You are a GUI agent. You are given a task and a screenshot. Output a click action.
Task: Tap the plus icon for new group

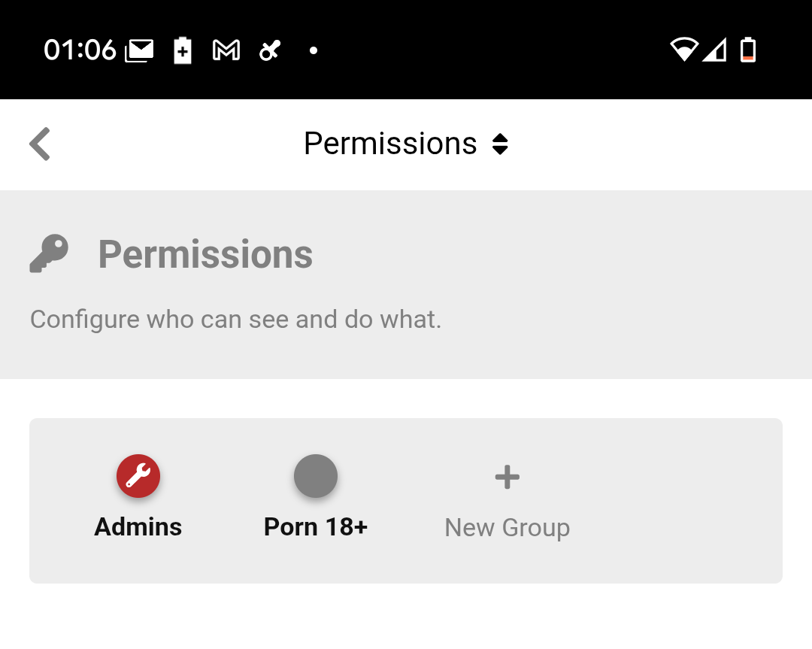click(507, 477)
